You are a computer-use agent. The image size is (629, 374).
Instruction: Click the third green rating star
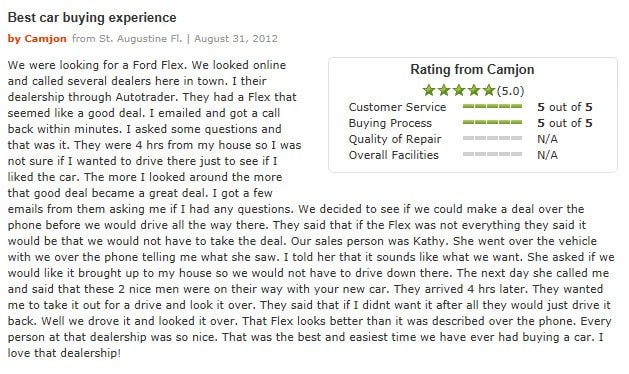tap(459, 90)
